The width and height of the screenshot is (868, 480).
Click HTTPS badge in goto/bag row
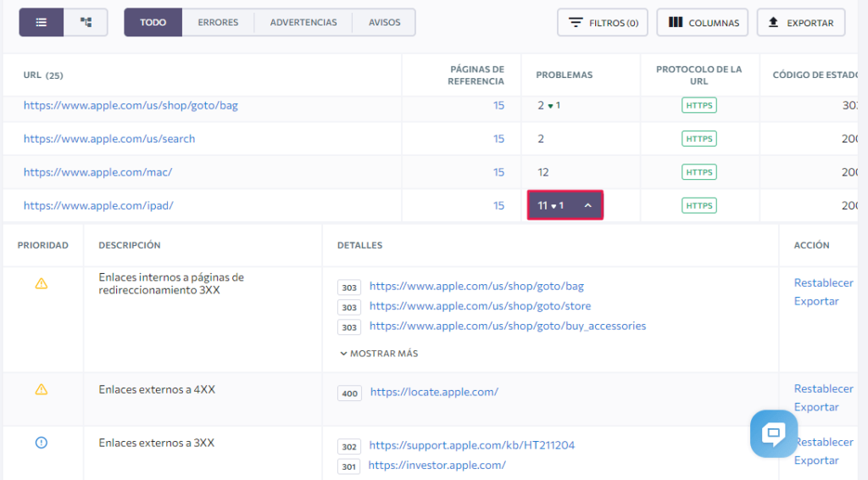[x=699, y=105]
